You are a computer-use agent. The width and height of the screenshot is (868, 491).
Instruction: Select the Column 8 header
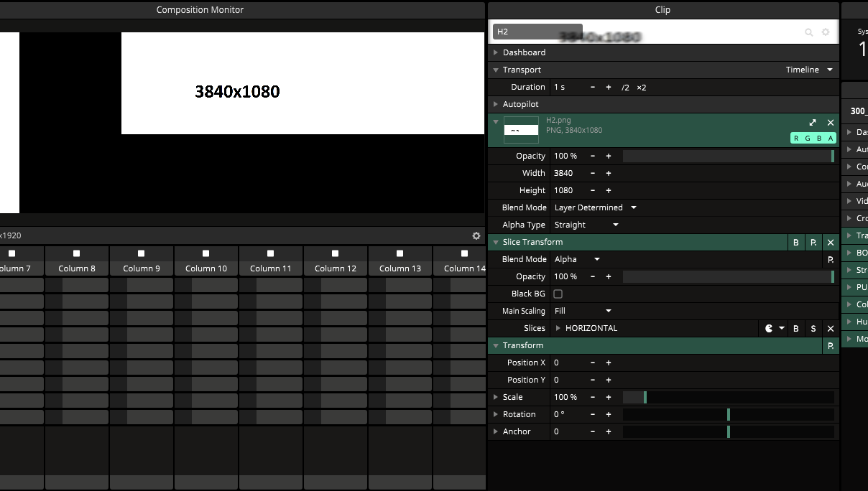(77, 268)
